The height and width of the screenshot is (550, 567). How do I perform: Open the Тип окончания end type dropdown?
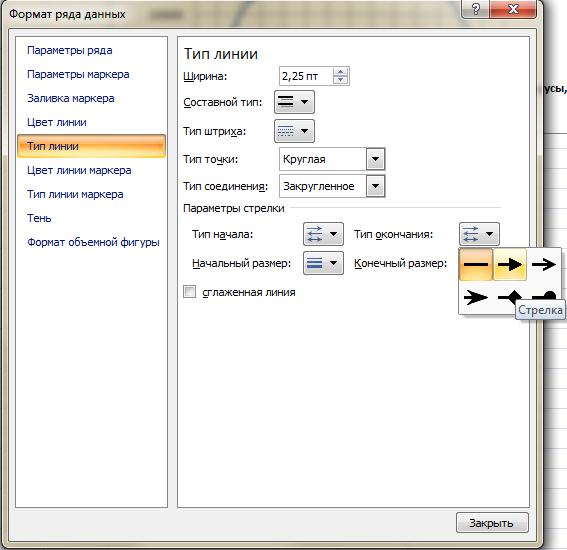coord(479,234)
